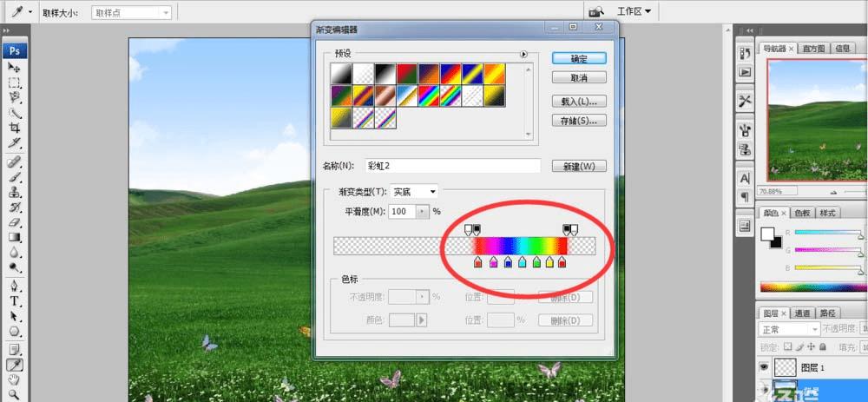The width and height of the screenshot is (868, 402).
Task: Open the Tool Presets wrench icon in dock
Action: [x=745, y=101]
